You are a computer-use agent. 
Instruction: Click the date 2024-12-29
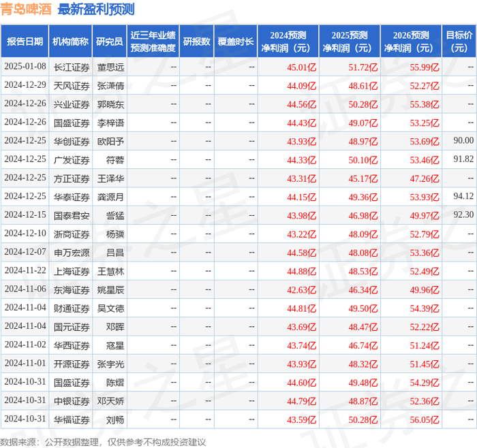tap(25, 85)
